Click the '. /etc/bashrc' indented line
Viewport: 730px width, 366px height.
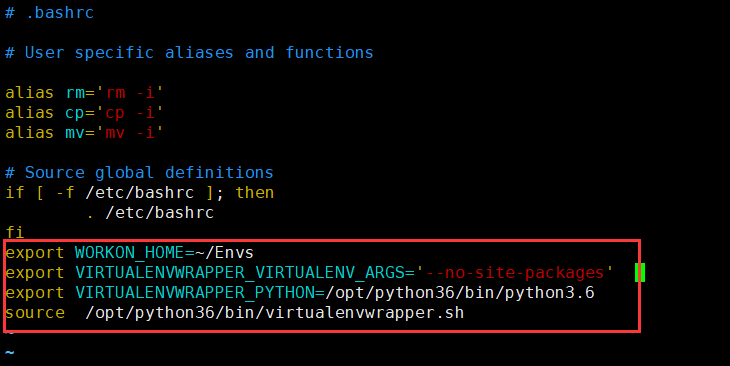[x=150, y=213]
